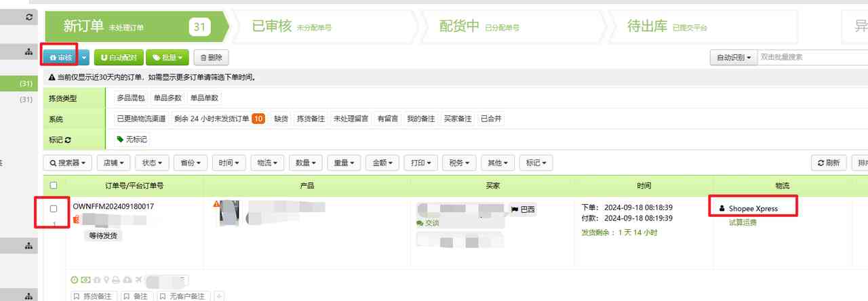Open the 税务 filter dropdown
Screen dimensions: 868x301
(x=459, y=163)
